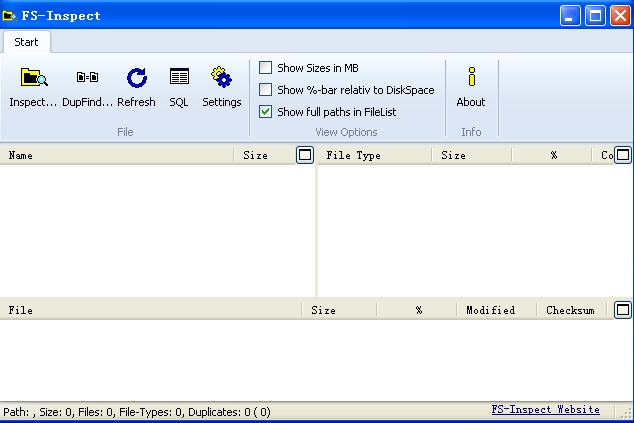Switch to the Start ribbon tab

click(x=27, y=42)
